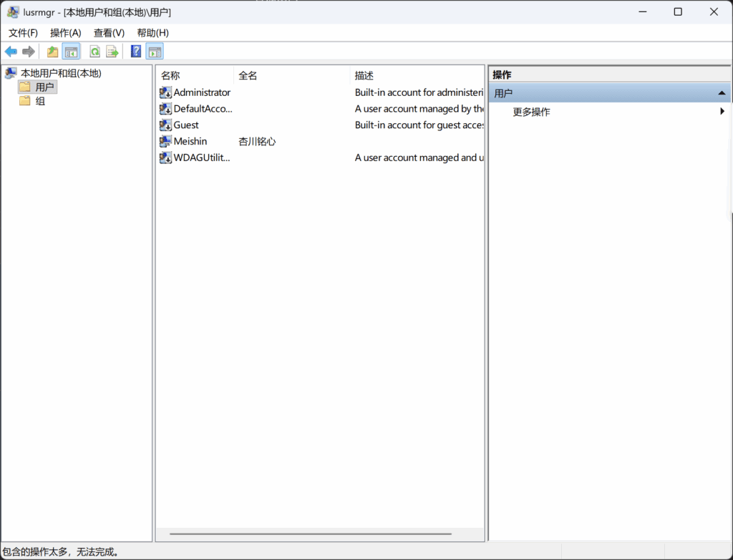The height and width of the screenshot is (560, 733).
Task: Open Help using the question mark icon
Action: click(136, 52)
